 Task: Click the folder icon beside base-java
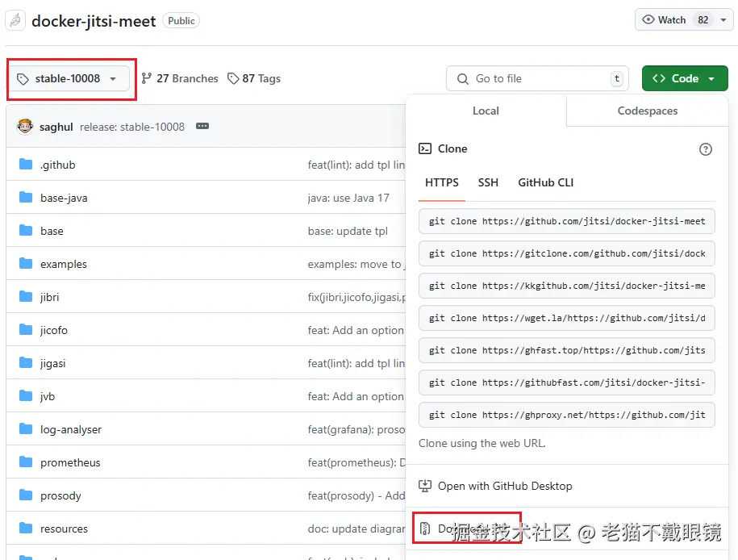[x=26, y=198]
